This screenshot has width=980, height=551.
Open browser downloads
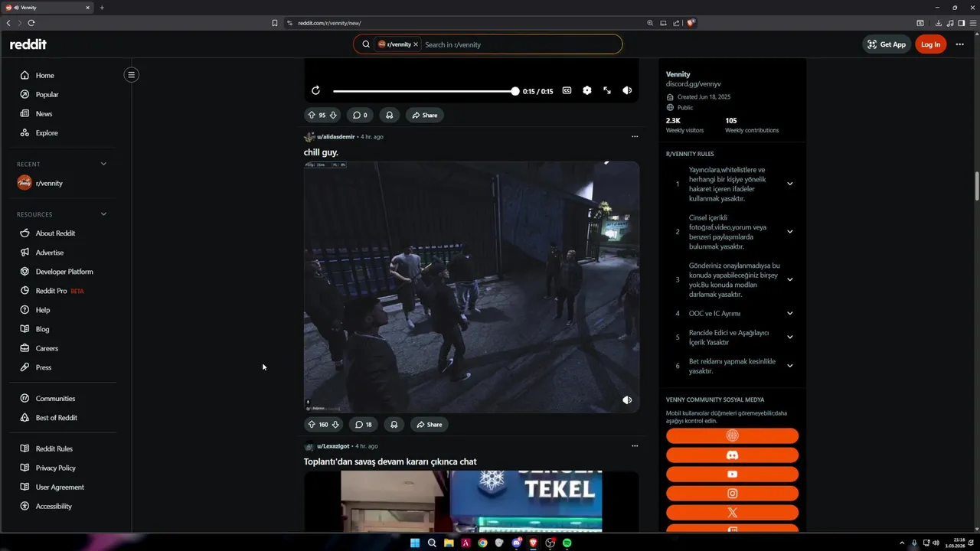pyautogui.click(x=939, y=23)
